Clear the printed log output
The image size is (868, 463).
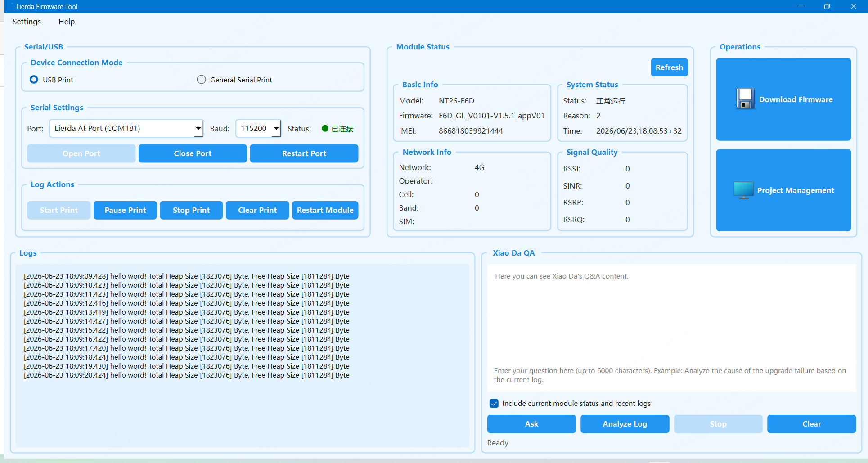pos(257,210)
